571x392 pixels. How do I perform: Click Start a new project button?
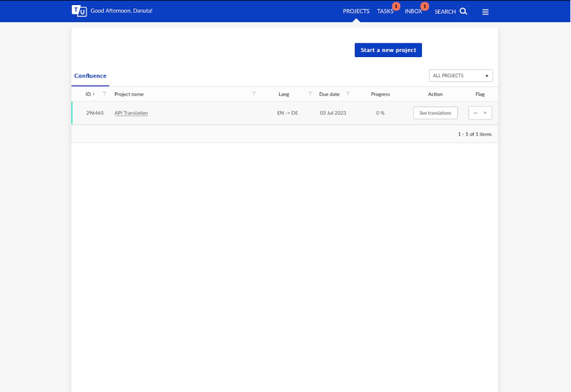point(388,50)
